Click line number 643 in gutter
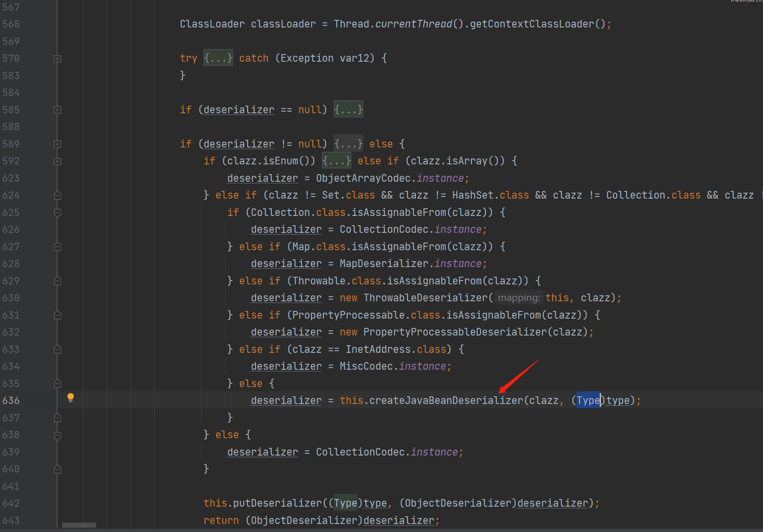This screenshot has width=763, height=532. (11, 520)
